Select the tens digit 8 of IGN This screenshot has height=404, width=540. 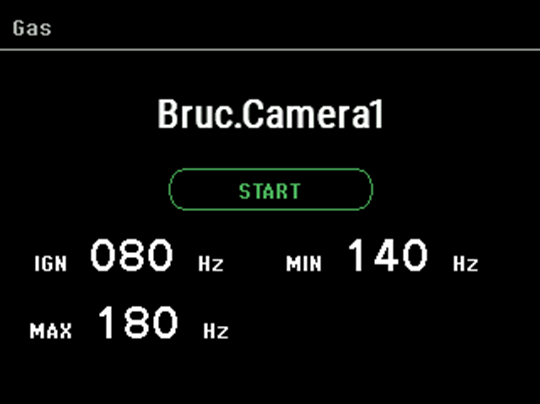click(x=131, y=255)
